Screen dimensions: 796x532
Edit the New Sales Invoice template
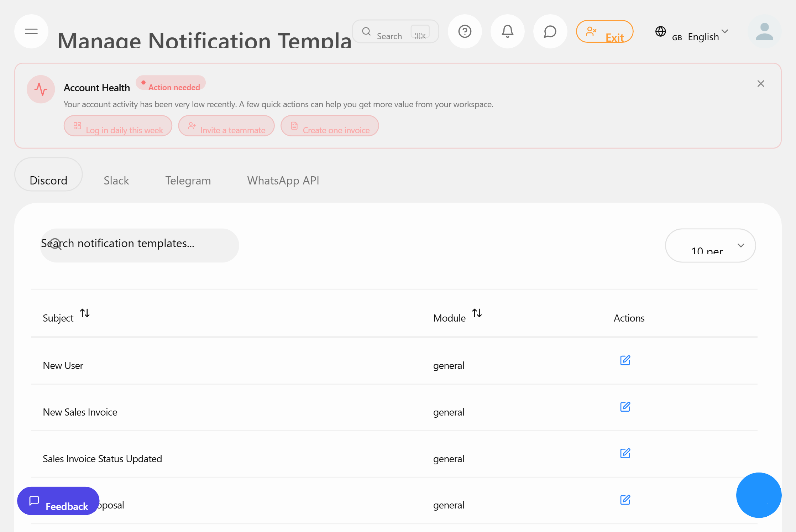(x=625, y=407)
